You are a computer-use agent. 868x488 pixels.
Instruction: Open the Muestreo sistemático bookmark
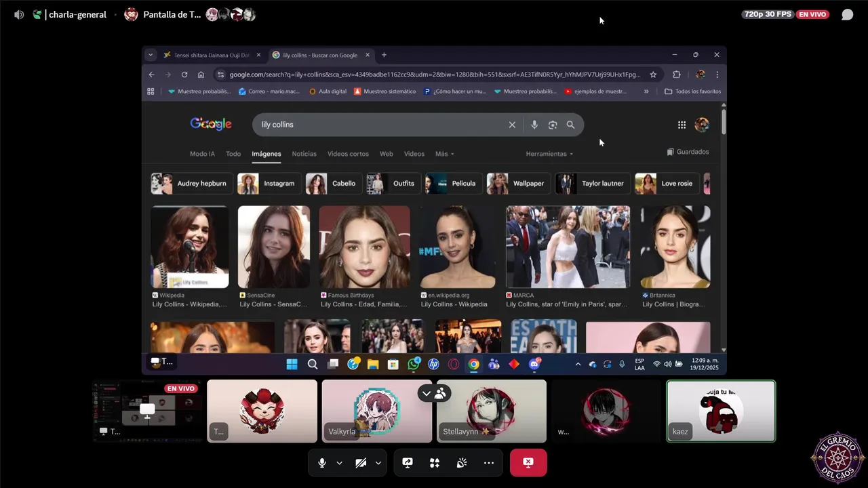[x=385, y=91]
